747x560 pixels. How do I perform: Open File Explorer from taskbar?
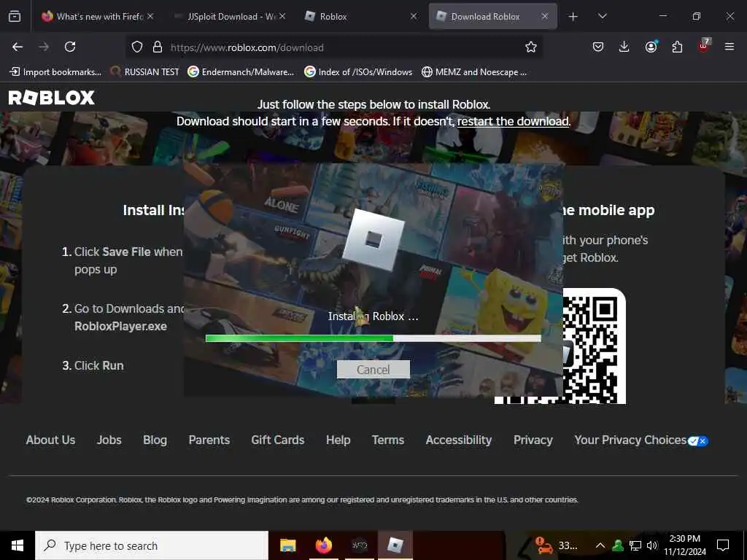[287, 545]
